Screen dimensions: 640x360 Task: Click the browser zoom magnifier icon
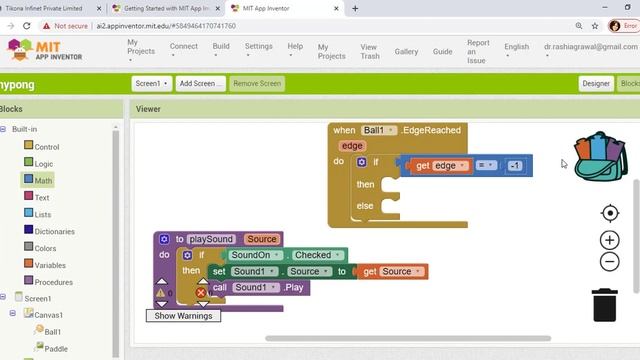click(579, 26)
